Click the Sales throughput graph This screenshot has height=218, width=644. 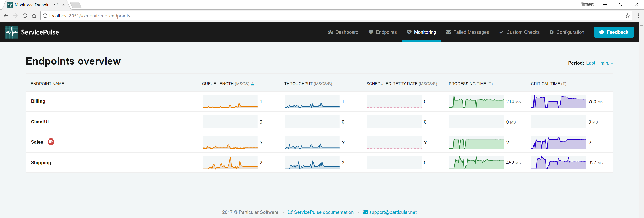tap(312, 143)
